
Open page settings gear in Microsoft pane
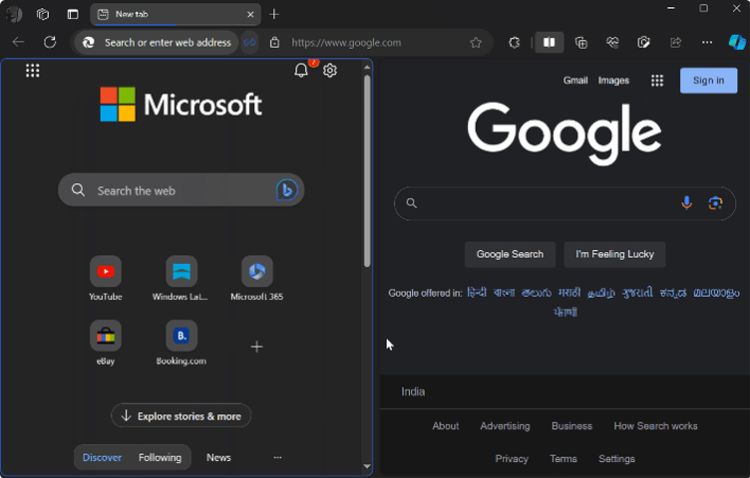(330, 71)
